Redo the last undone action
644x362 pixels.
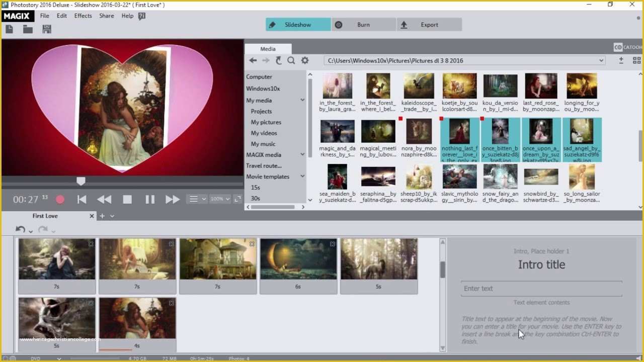tap(43, 229)
